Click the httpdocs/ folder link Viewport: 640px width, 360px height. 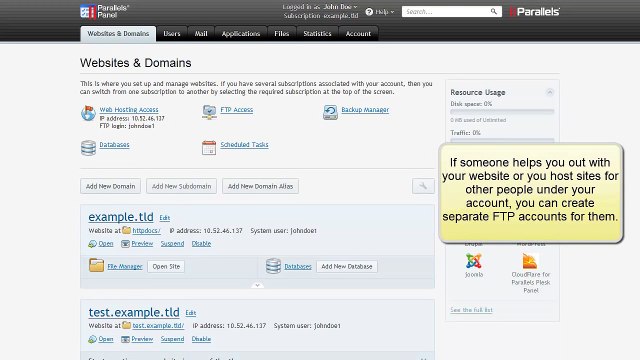pos(147,231)
